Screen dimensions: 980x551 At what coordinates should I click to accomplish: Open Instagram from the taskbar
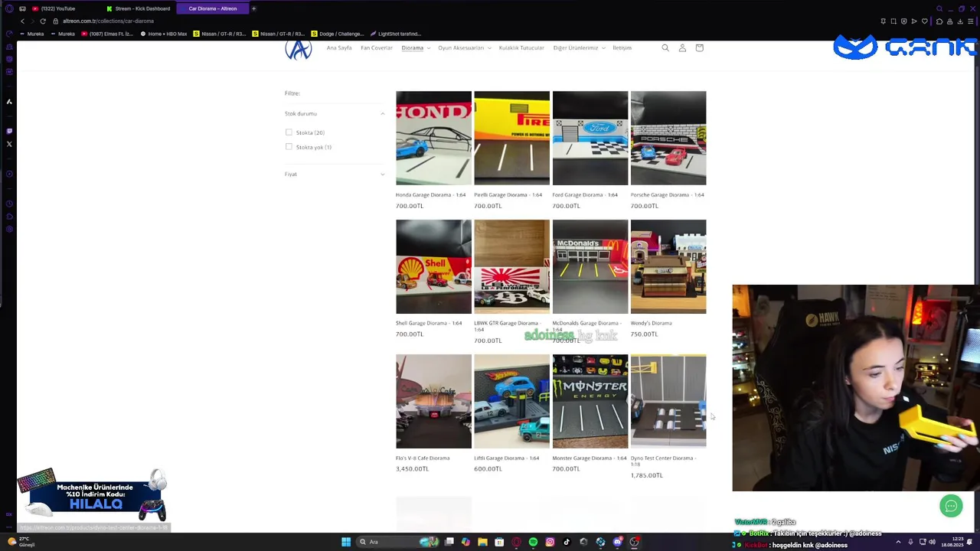tap(550, 542)
